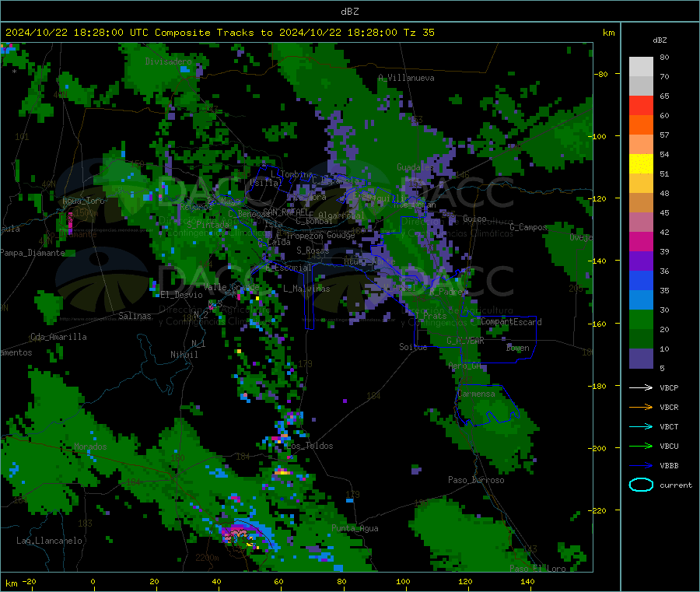The width and height of the screenshot is (700, 592).
Task: Click the orange VBCR arrow in the legend
Action: 641,407
